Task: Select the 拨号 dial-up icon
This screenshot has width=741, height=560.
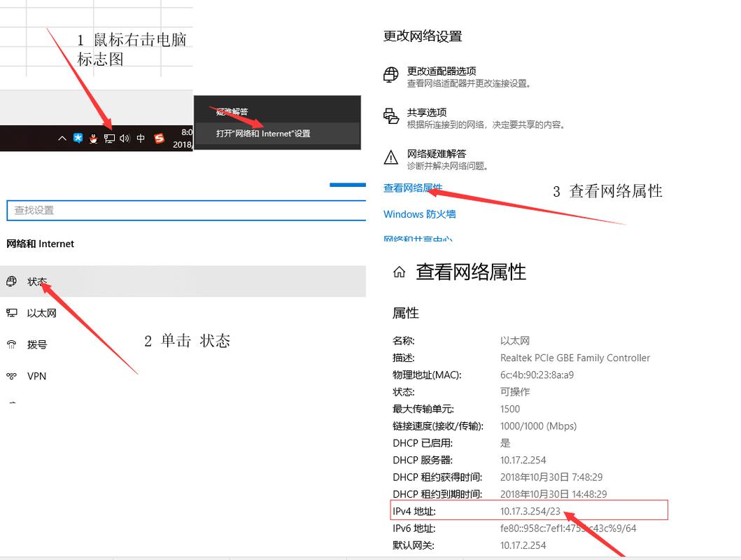Action: coord(11,344)
